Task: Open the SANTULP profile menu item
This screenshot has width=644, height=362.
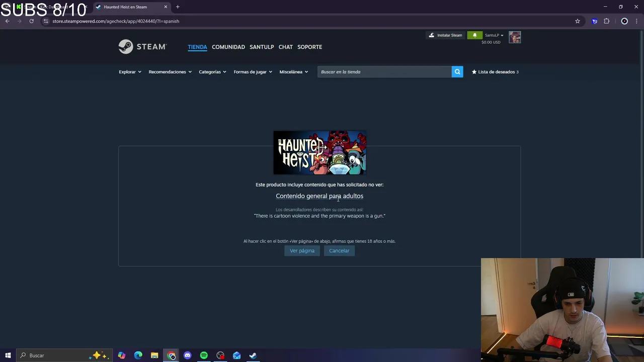Action: tap(262, 47)
